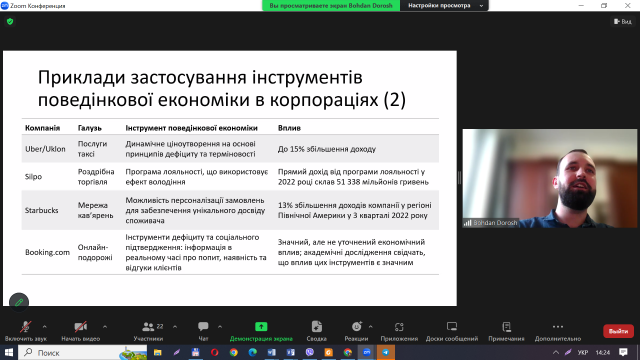The height and width of the screenshot is (360, 640).
Task: Click the green encryption shield icon
Action: tap(10, 22)
